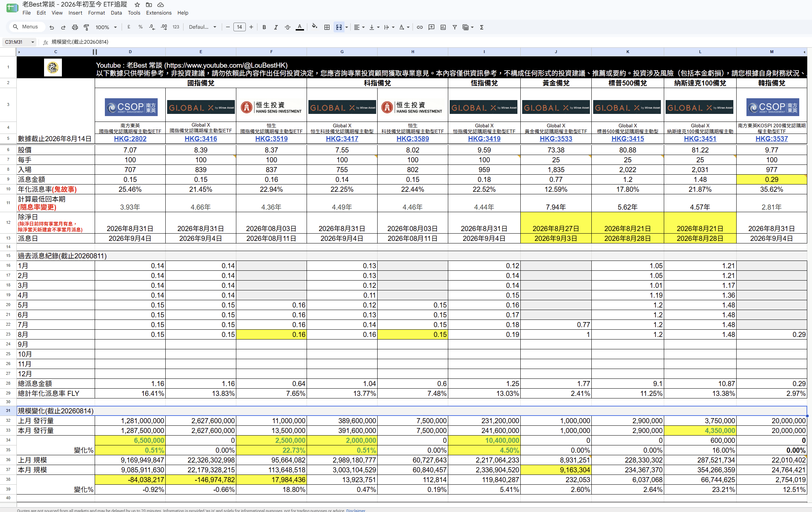Open the Insert menu
812x512 pixels.
click(x=75, y=13)
